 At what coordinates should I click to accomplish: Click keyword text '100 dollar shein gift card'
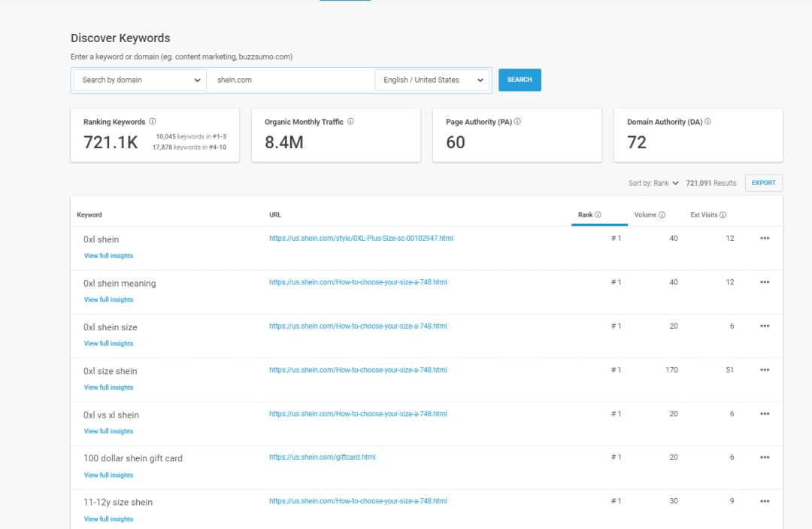[132, 458]
